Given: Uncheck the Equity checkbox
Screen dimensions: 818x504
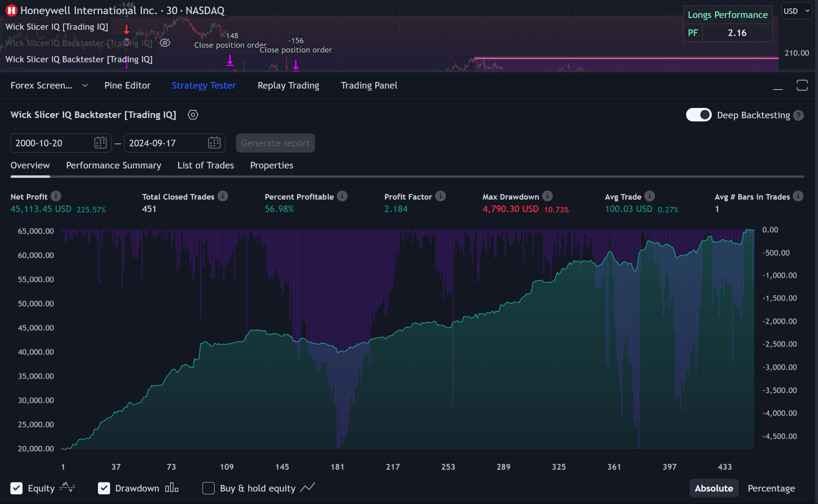Looking at the screenshot, I should tap(17, 488).
